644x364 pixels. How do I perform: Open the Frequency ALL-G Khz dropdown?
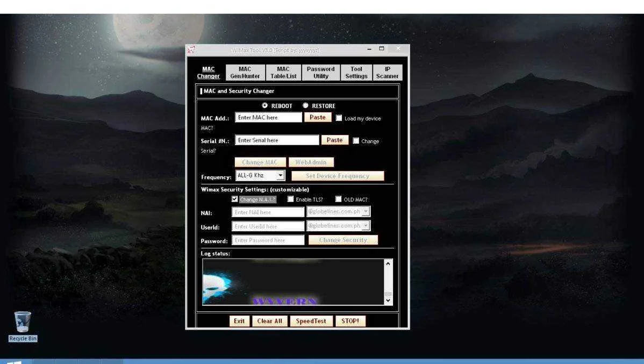click(280, 175)
